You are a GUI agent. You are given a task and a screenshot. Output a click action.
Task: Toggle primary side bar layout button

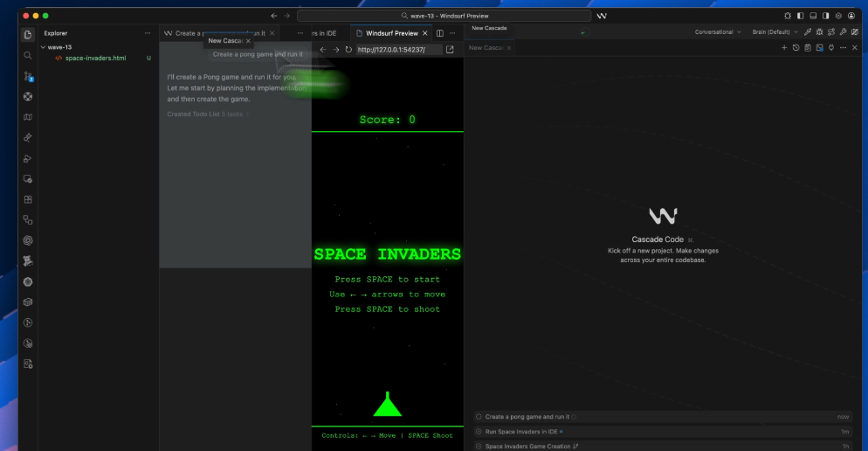(x=801, y=16)
